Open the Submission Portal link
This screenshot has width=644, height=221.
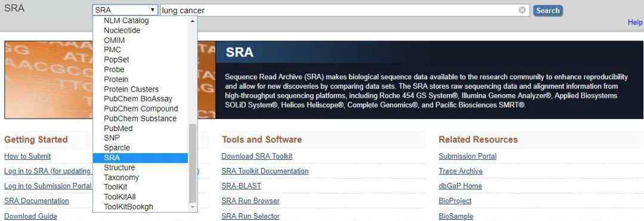coord(468,156)
